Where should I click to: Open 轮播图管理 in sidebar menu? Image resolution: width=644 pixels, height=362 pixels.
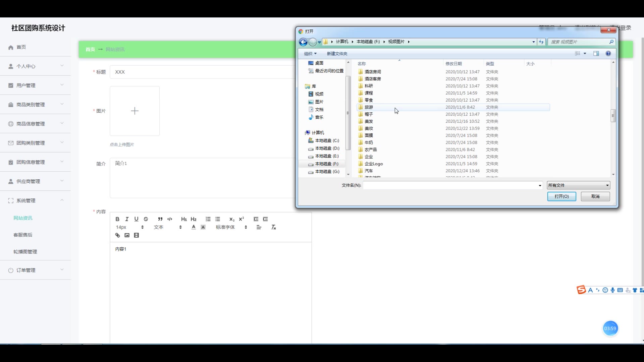(x=25, y=252)
